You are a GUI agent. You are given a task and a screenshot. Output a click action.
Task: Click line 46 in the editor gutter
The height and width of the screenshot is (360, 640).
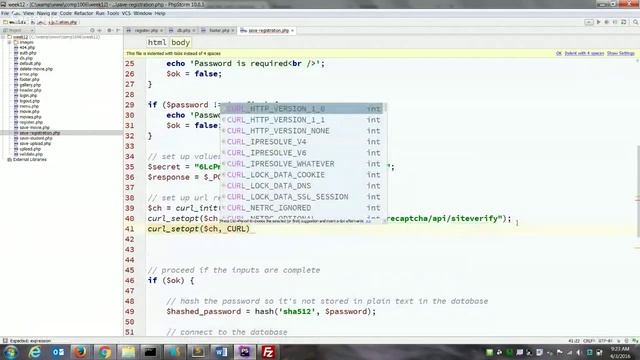click(x=130, y=280)
